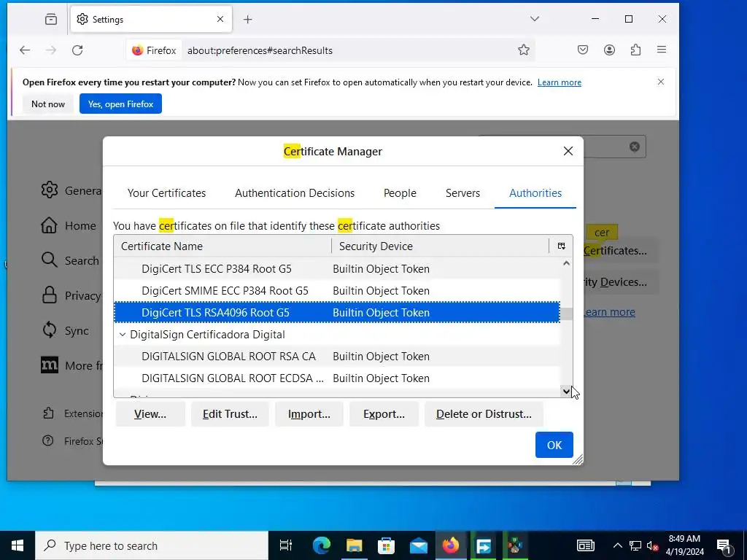Image resolution: width=747 pixels, height=560 pixels.
Task: Open the Firefox application menu
Action: [x=662, y=50]
